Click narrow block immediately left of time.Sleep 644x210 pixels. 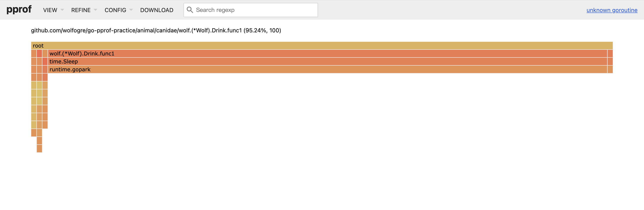click(45, 62)
